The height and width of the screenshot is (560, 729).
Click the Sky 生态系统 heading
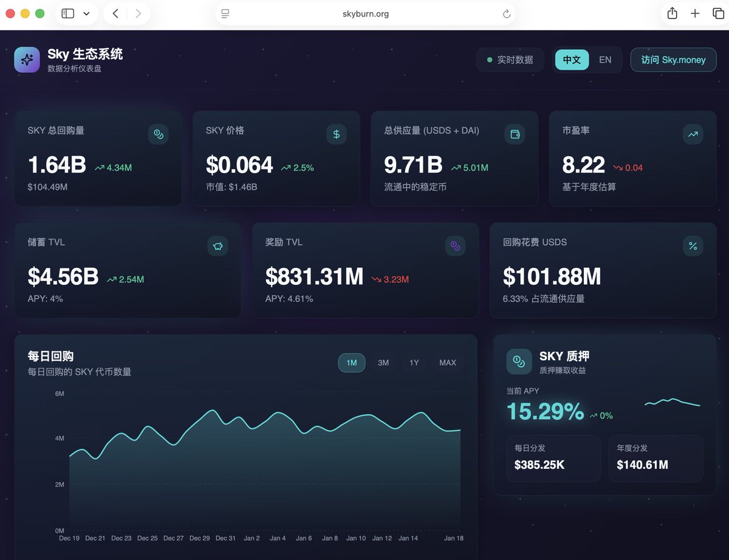tap(85, 54)
